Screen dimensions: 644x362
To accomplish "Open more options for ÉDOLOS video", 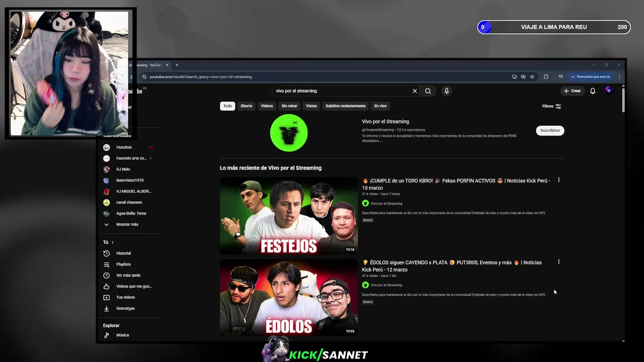I will pyautogui.click(x=558, y=262).
